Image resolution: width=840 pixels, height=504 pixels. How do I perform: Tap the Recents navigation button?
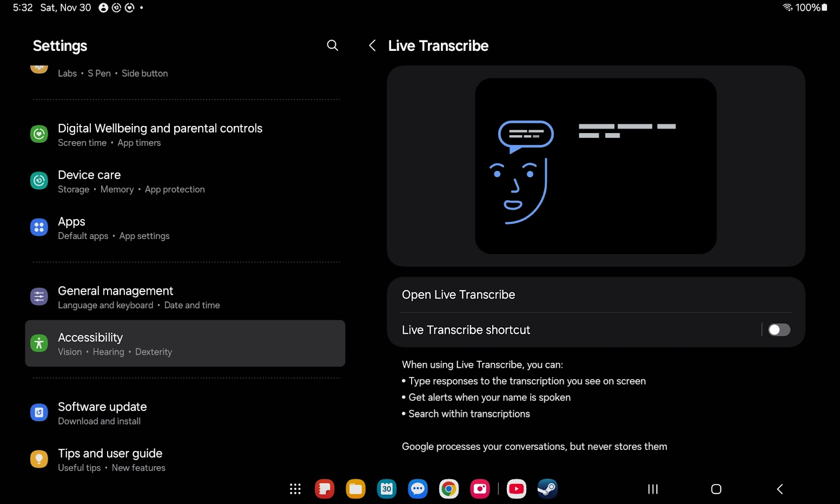click(653, 489)
